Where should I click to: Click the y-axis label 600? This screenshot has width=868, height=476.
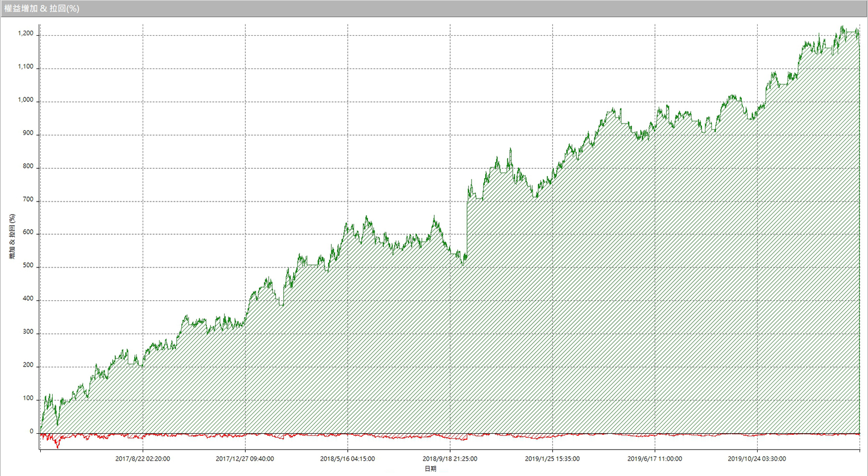coord(28,233)
